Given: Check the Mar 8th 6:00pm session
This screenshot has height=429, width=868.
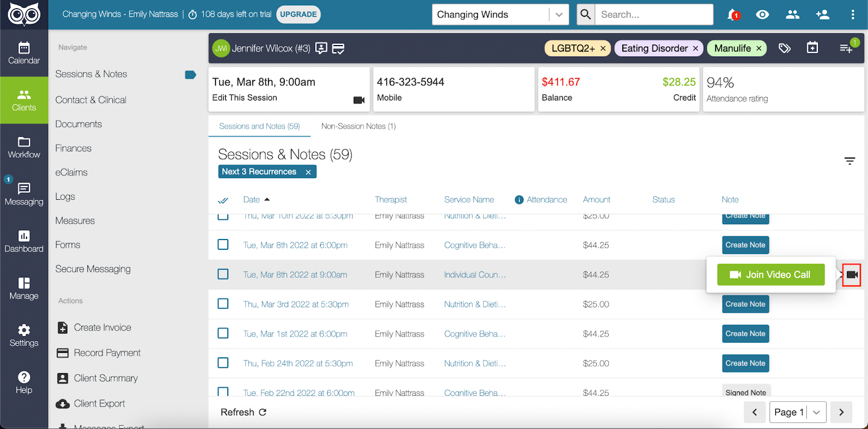Looking at the screenshot, I should tap(223, 244).
